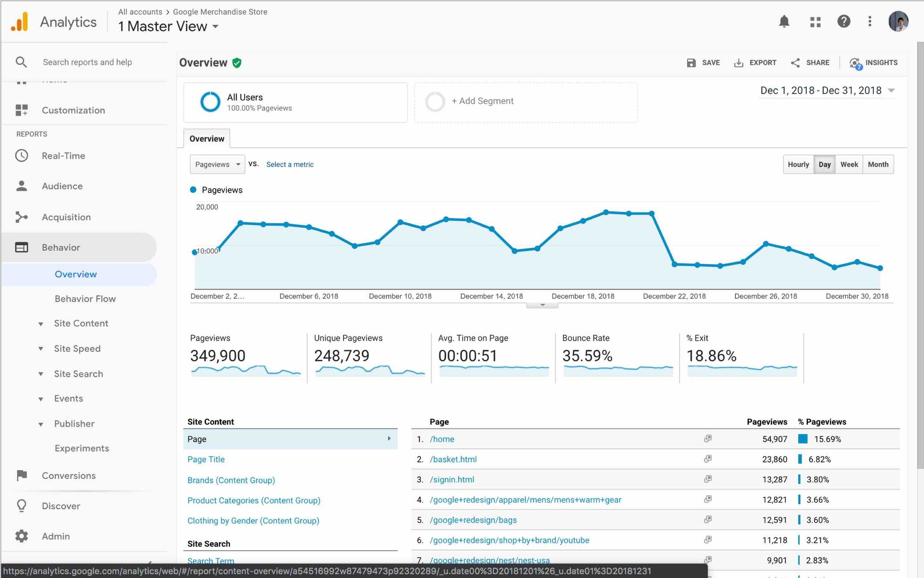Screen dimensions: 924x578
Task: Open the /basket.html page link
Action: 453,459
